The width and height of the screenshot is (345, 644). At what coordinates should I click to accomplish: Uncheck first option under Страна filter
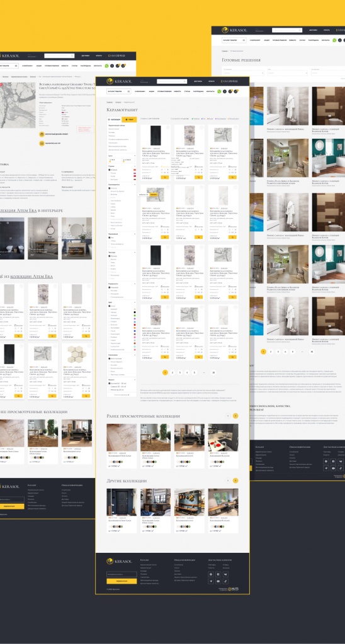tap(110, 170)
